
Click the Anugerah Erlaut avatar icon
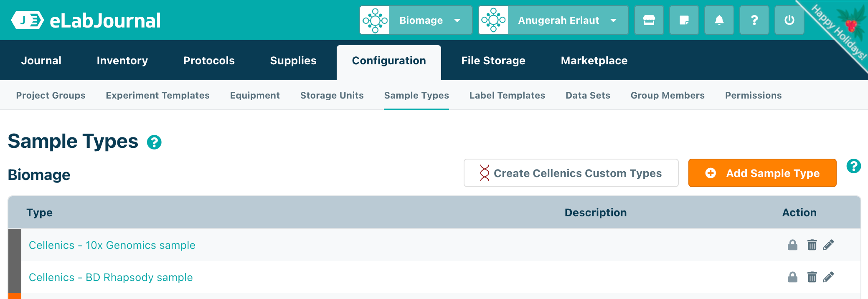[493, 20]
